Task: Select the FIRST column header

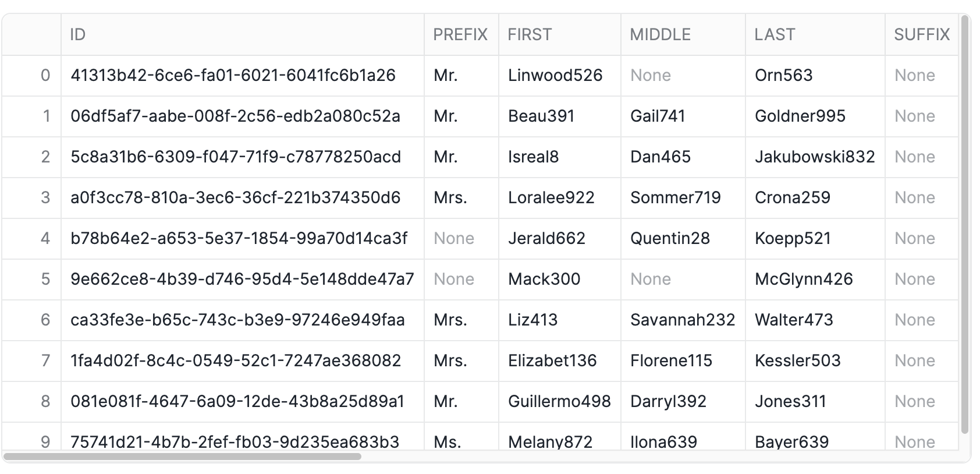Action: tap(560, 35)
